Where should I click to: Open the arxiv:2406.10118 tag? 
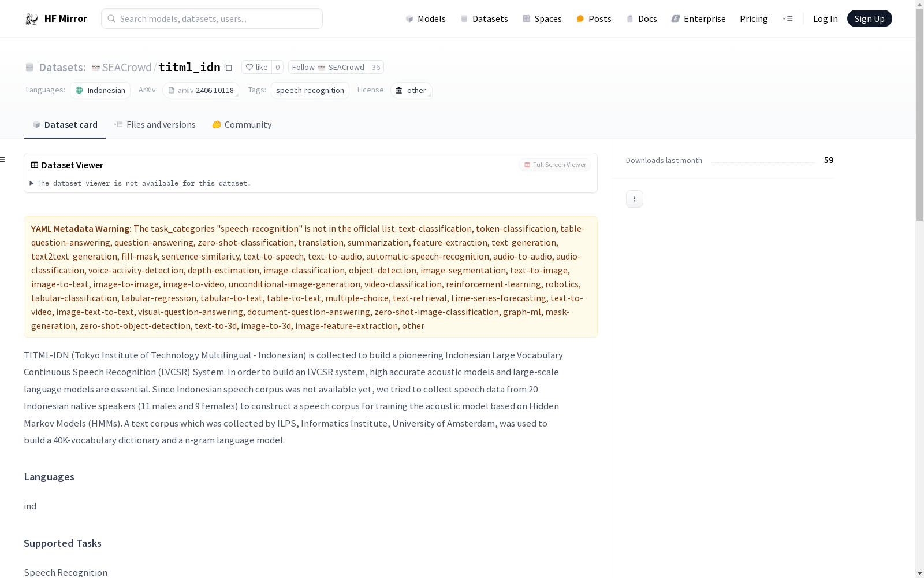[x=201, y=90]
